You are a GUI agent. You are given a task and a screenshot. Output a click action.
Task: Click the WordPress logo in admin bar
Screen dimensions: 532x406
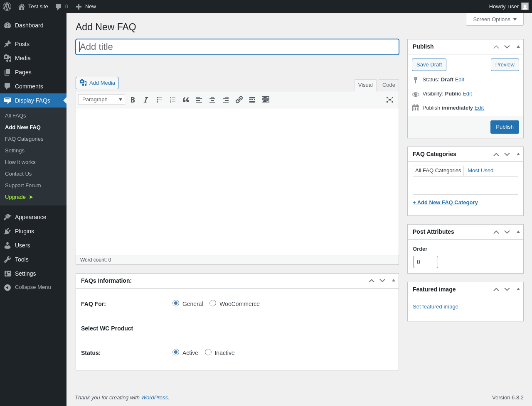[x=7, y=7]
